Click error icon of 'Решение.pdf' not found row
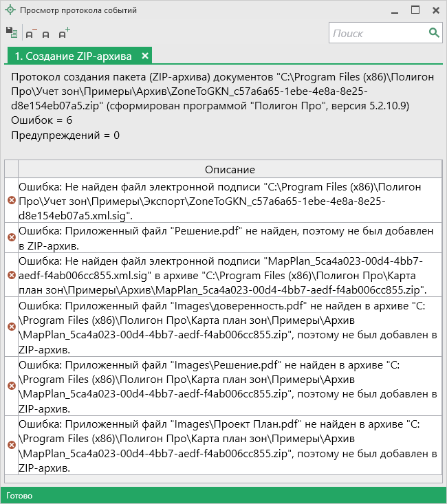The height and width of the screenshot is (504, 447). [11, 237]
